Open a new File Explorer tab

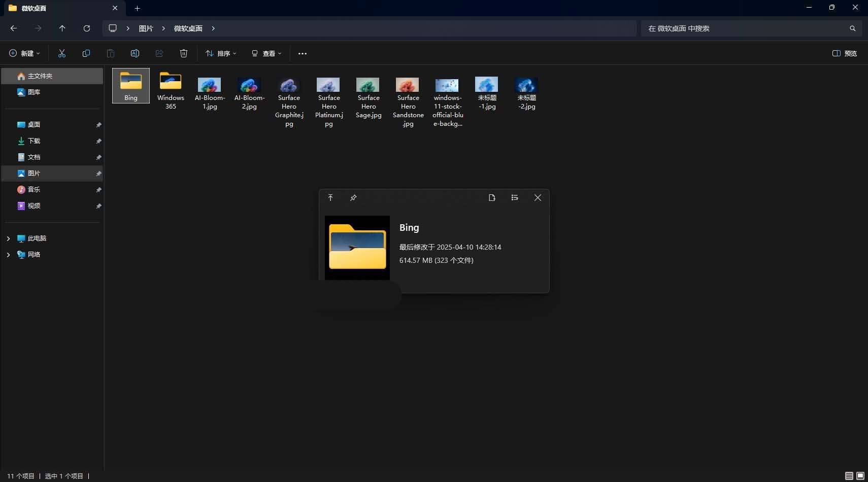click(137, 8)
